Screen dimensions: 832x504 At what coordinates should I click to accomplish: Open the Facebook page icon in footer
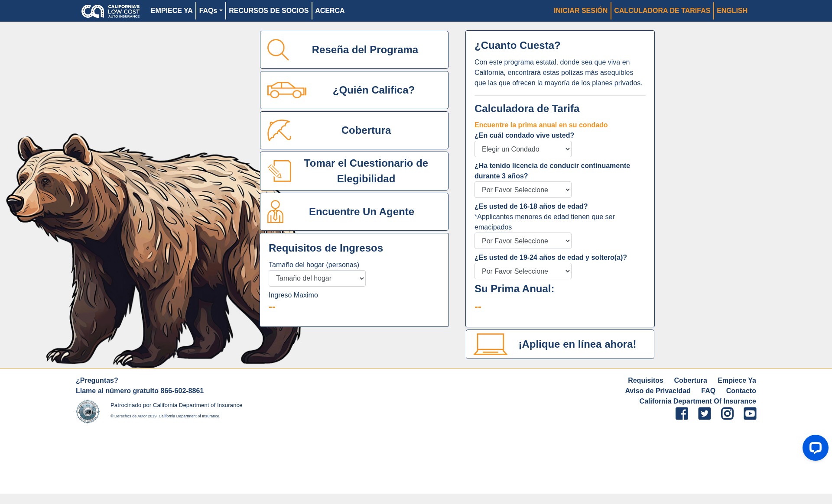682,414
